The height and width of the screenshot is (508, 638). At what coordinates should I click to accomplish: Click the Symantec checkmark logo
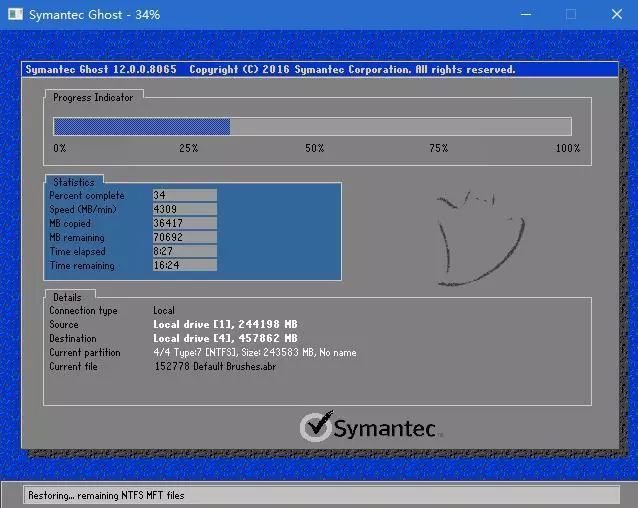click(x=315, y=426)
